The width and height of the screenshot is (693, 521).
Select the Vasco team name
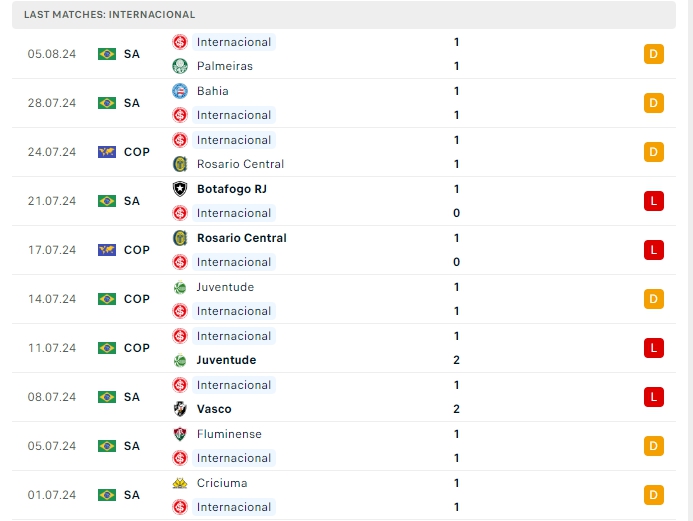tap(214, 409)
